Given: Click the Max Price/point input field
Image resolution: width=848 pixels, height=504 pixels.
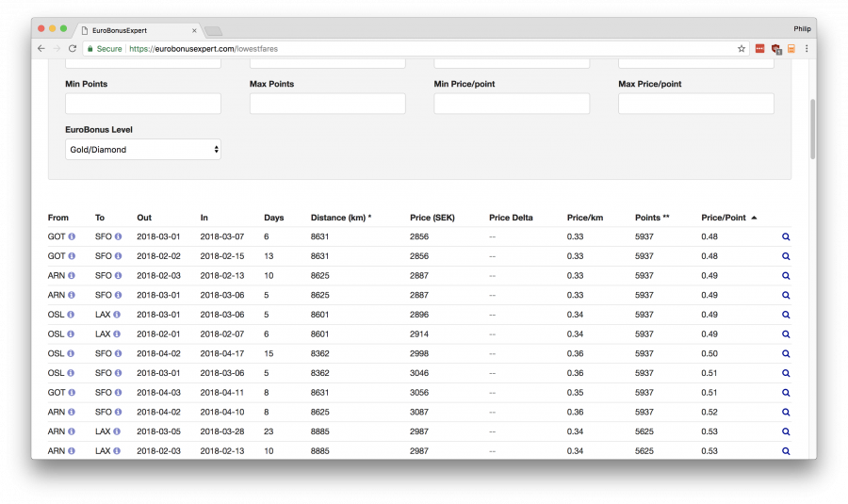Looking at the screenshot, I should pyautogui.click(x=695, y=104).
